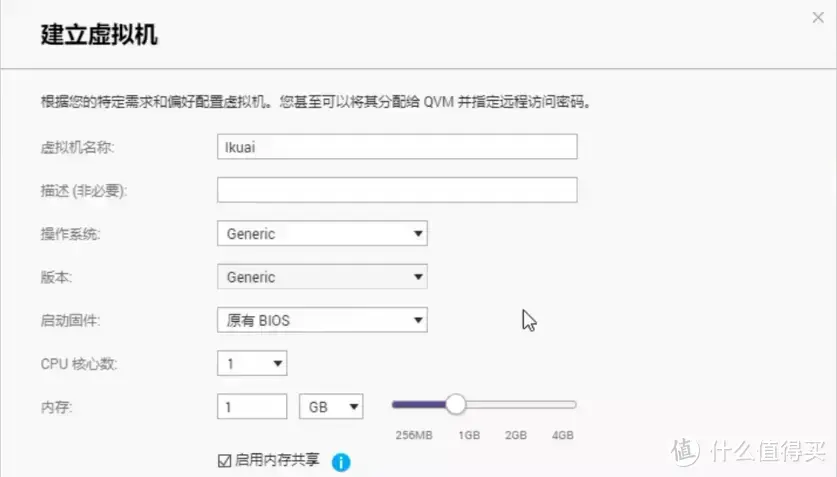Screen dimensions: 837x477
Task: Click the 描述 (非必要) label
Action: coord(84,190)
